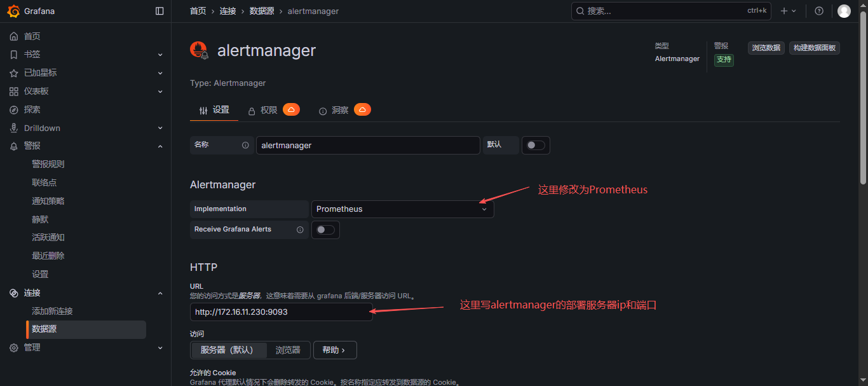Click the Grafana logo icon
868x386 pixels.
coord(13,11)
